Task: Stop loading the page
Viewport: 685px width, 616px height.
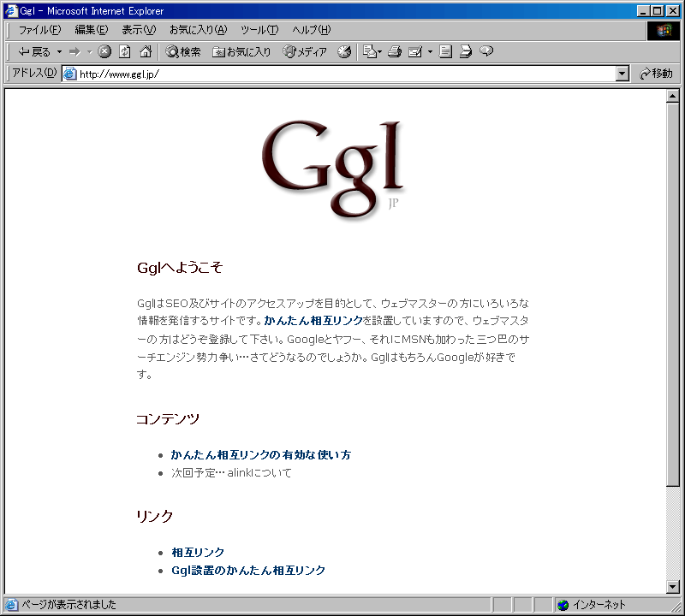Action: coord(104,52)
